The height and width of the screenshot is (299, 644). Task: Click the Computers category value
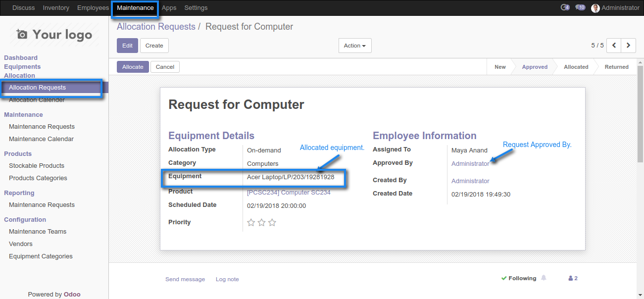pos(263,164)
